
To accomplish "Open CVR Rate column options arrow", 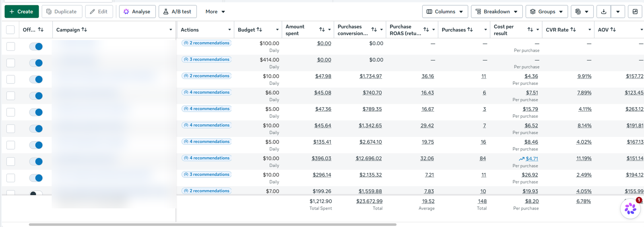I will pos(590,30).
